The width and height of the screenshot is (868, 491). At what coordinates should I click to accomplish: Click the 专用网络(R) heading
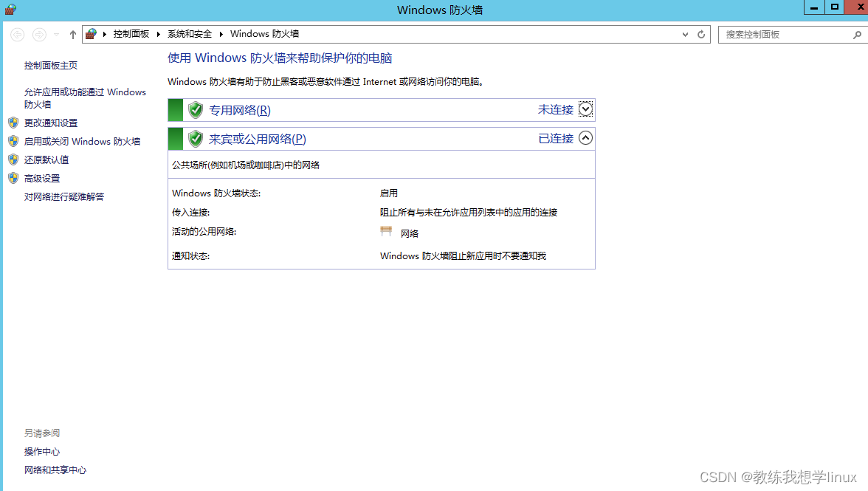click(240, 110)
